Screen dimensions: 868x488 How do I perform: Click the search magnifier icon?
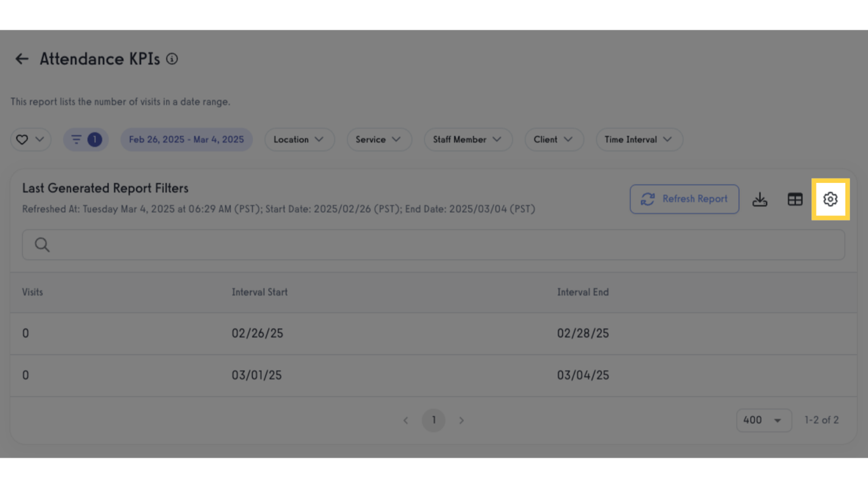pyautogui.click(x=41, y=244)
